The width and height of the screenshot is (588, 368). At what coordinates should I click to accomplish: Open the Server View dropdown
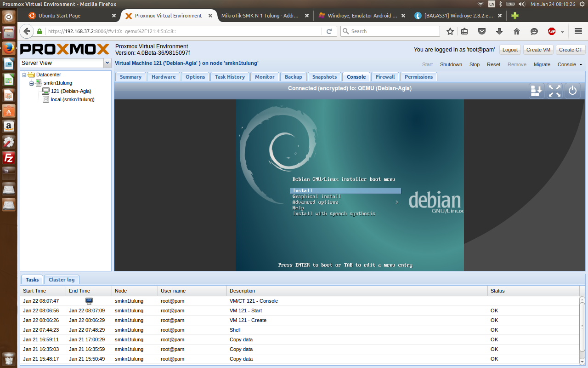[x=107, y=63]
